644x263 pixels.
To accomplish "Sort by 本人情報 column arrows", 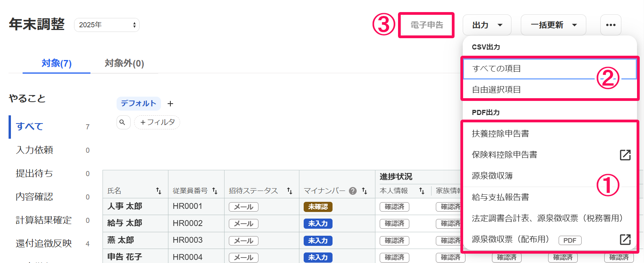I will 422,191.
